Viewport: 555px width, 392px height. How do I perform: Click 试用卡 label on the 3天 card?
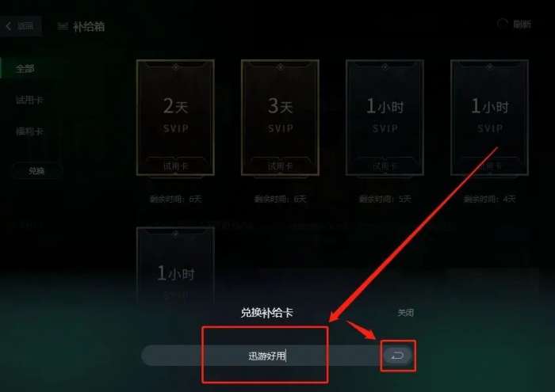click(x=280, y=166)
